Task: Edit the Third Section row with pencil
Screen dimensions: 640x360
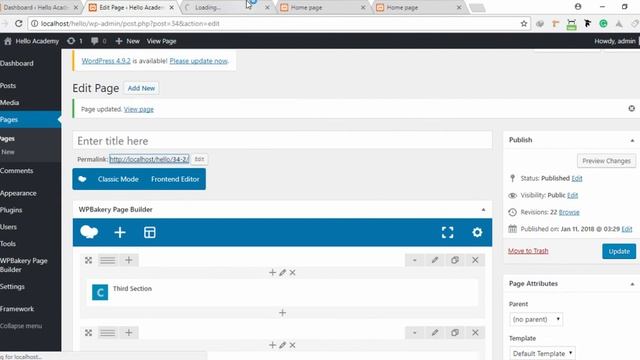Action: point(435,260)
